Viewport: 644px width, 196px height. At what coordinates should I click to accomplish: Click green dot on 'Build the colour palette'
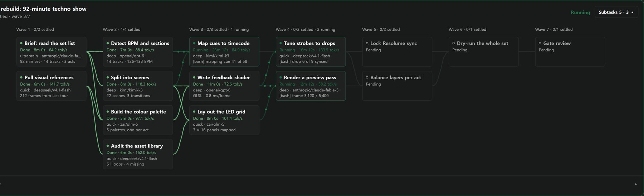coord(107,112)
